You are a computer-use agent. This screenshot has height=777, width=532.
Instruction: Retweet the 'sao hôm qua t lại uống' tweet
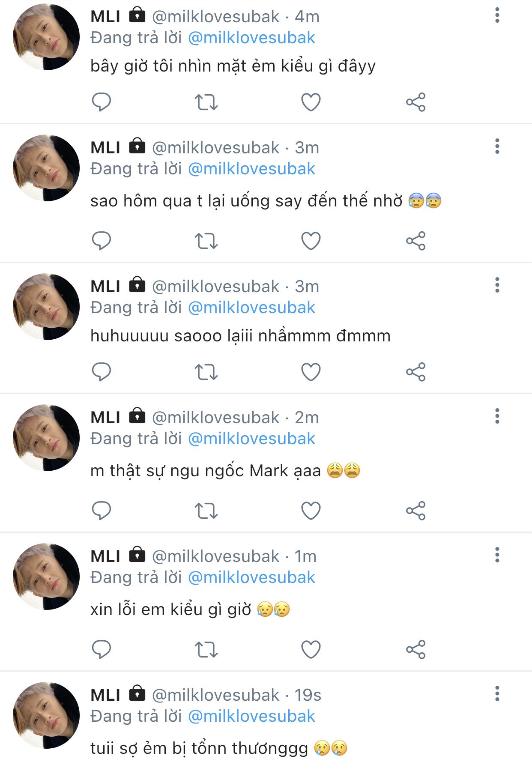206,241
